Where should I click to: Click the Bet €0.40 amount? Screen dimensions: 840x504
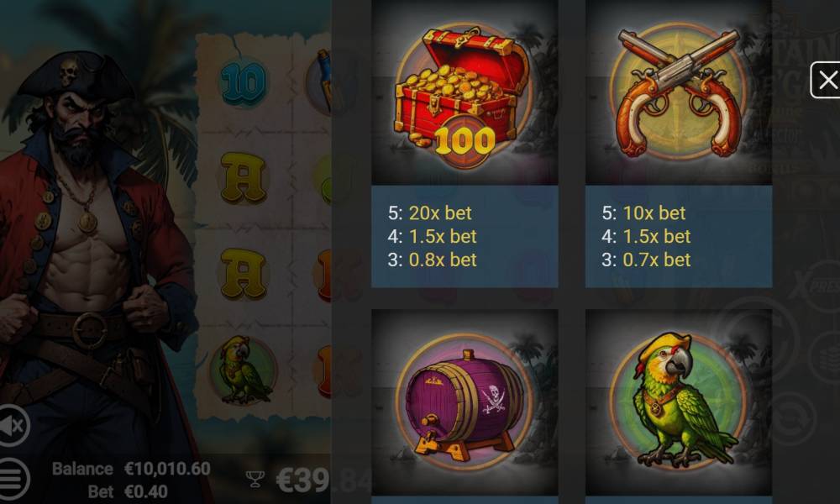pyautogui.click(x=128, y=491)
